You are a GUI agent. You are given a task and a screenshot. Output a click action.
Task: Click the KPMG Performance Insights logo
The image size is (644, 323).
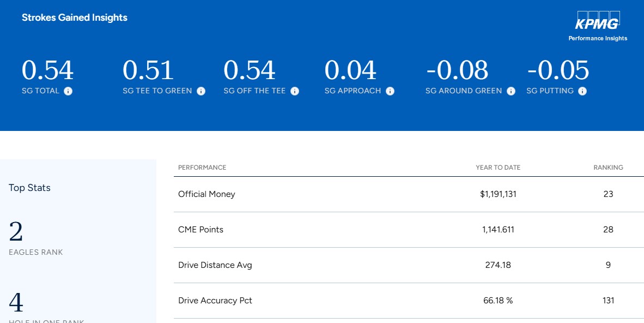click(598, 26)
